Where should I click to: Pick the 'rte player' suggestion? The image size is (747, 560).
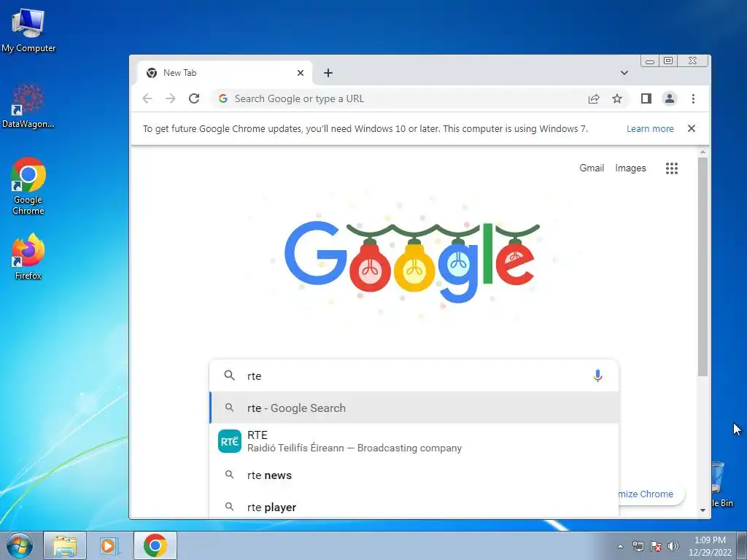pos(414,507)
